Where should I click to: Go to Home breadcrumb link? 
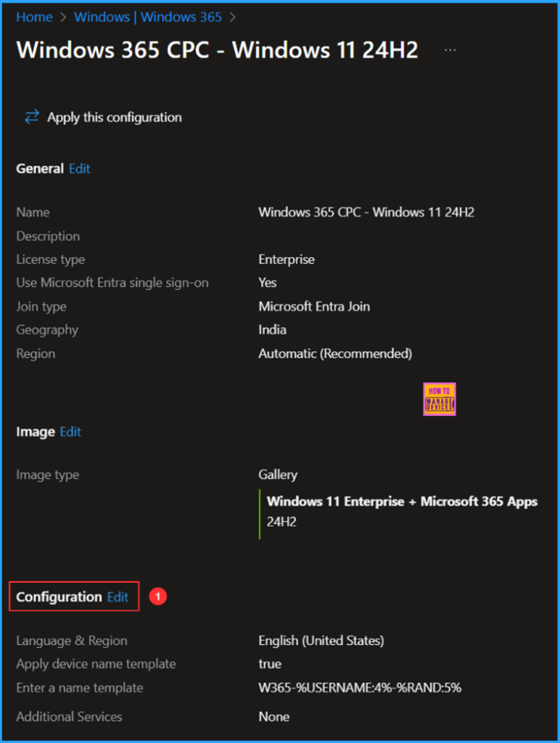[34, 17]
